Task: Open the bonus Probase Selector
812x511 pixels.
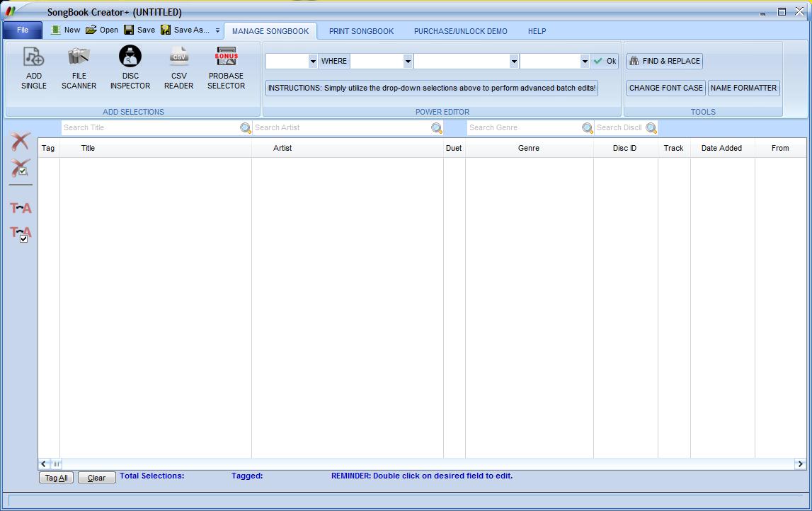Action: (x=226, y=67)
